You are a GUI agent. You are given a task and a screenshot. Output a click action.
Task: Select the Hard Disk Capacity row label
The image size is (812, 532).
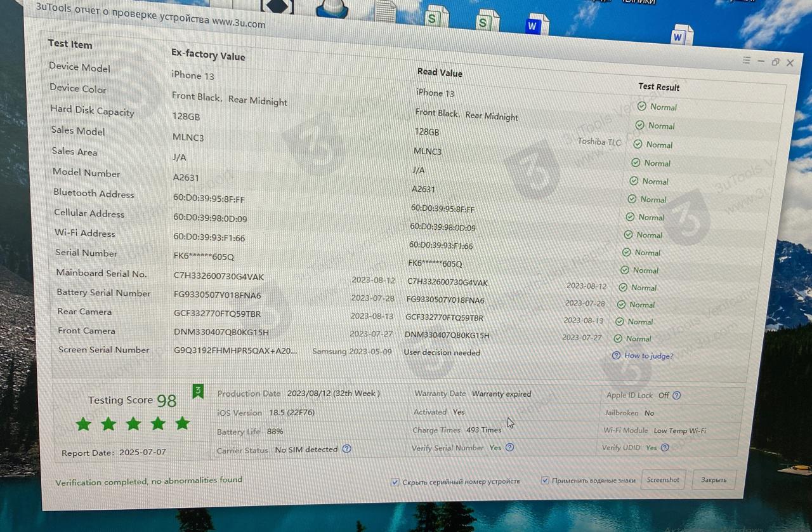(92, 110)
